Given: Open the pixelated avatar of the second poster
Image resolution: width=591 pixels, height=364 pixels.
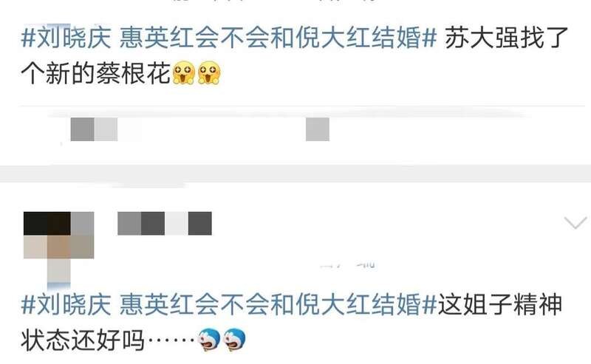Looking at the screenshot, I should [59, 247].
